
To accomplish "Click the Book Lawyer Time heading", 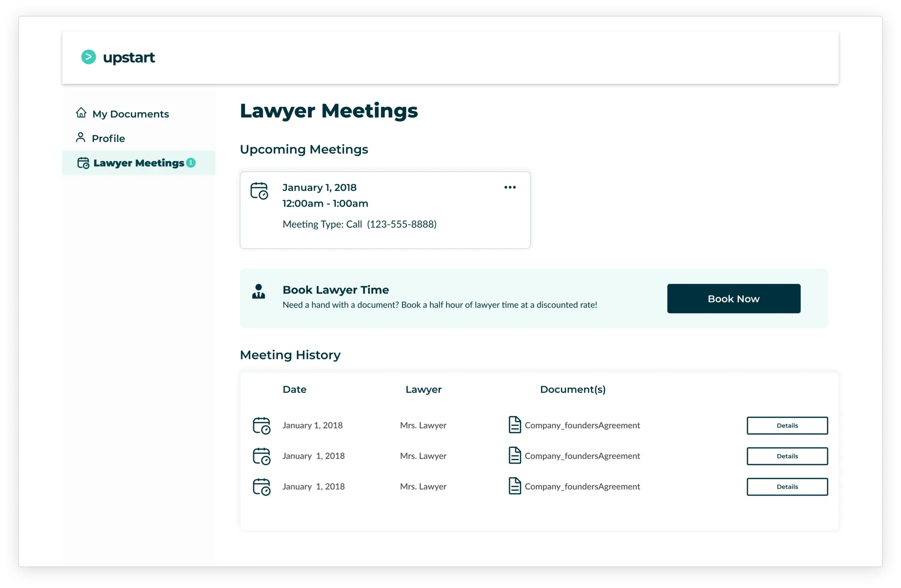I will 336,290.
